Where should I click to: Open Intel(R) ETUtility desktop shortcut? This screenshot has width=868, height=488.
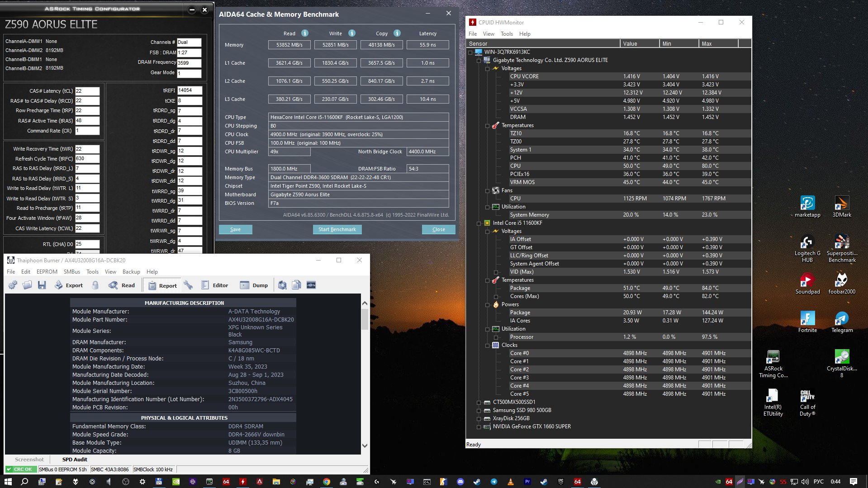[x=773, y=403]
